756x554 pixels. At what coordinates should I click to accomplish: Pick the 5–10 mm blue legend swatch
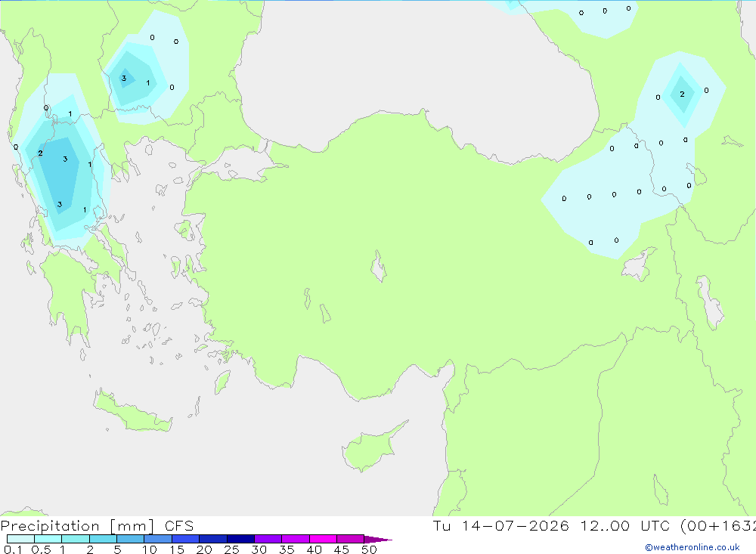(131, 539)
